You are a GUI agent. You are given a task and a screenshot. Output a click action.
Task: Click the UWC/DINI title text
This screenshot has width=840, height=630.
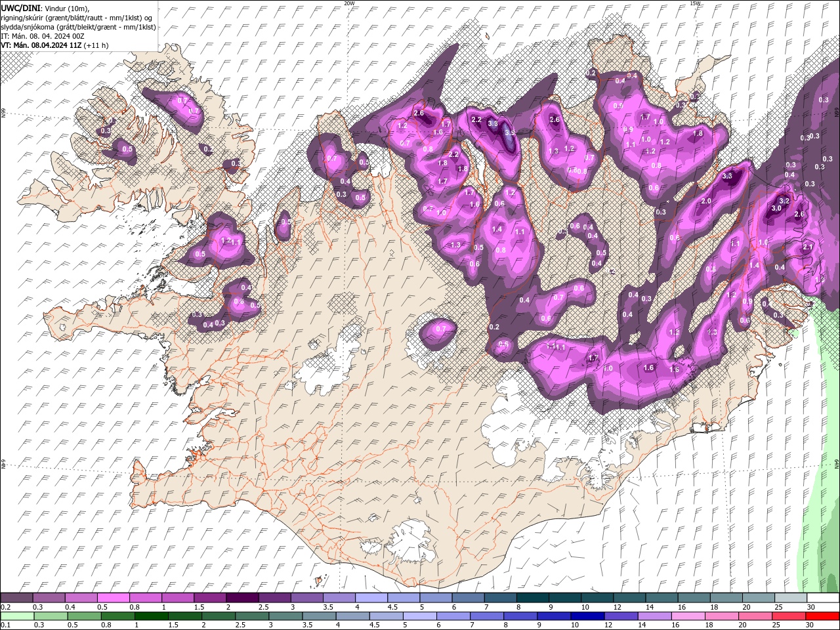pyautogui.click(x=22, y=8)
